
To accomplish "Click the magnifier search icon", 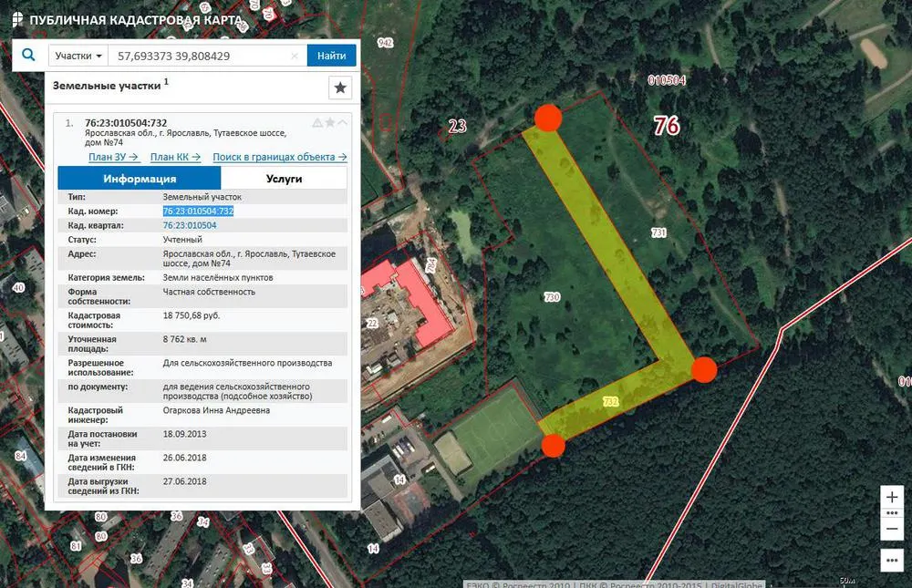I will pyautogui.click(x=28, y=56).
